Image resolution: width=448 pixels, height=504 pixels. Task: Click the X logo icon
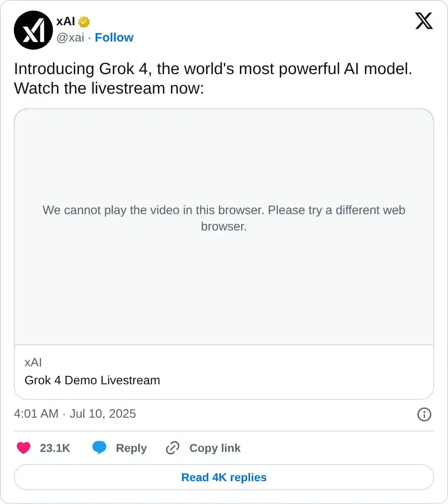point(424,21)
